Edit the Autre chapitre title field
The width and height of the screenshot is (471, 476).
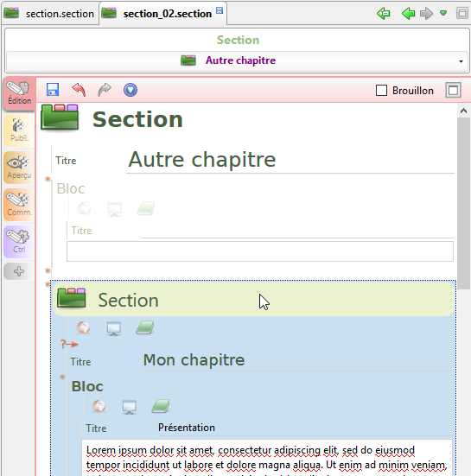click(290, 160)
